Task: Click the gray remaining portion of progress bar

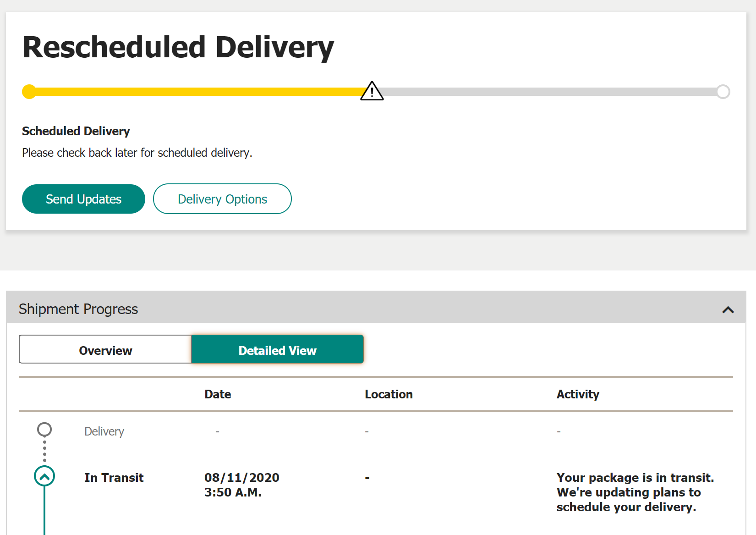Action: (550, 92)
